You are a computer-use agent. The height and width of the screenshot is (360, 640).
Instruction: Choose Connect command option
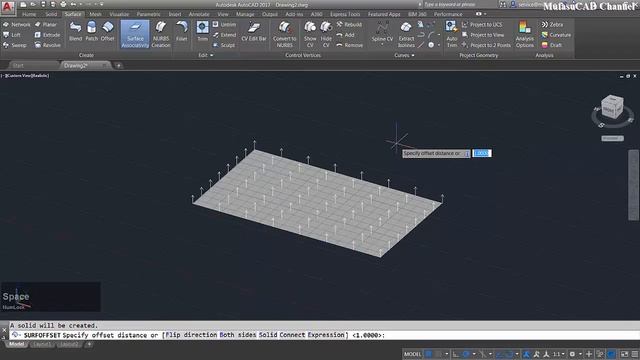pyautogui.click(x=292, y=335)
